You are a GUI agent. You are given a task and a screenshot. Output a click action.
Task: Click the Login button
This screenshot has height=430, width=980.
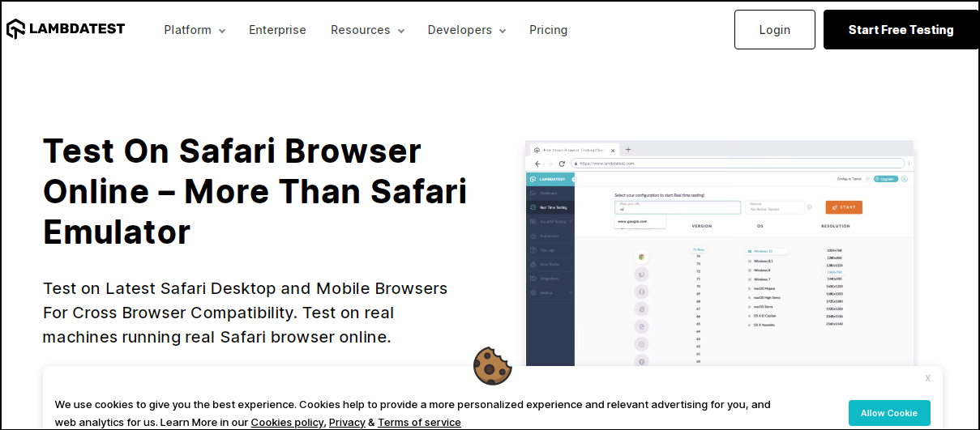pos(775,30)
